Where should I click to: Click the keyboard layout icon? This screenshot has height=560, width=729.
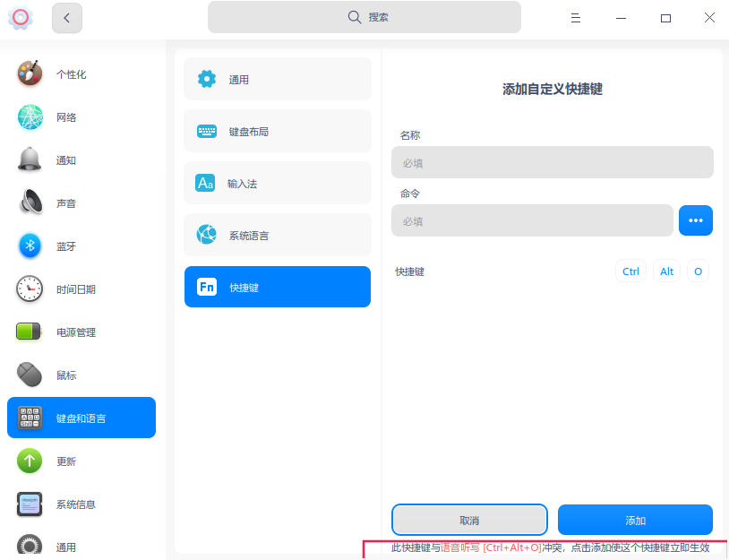click(x=206, y=131)
